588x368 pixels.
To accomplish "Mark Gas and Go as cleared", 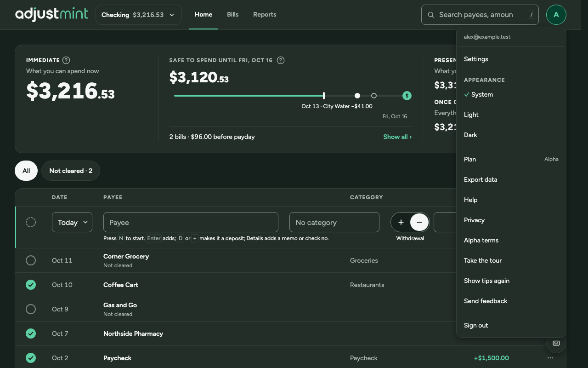I will (31, 309).
